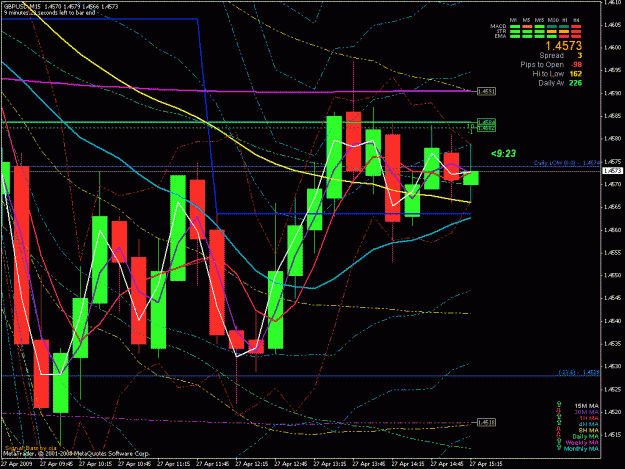Click the arrow icon beside 4H MA

[x=559, y=422]
